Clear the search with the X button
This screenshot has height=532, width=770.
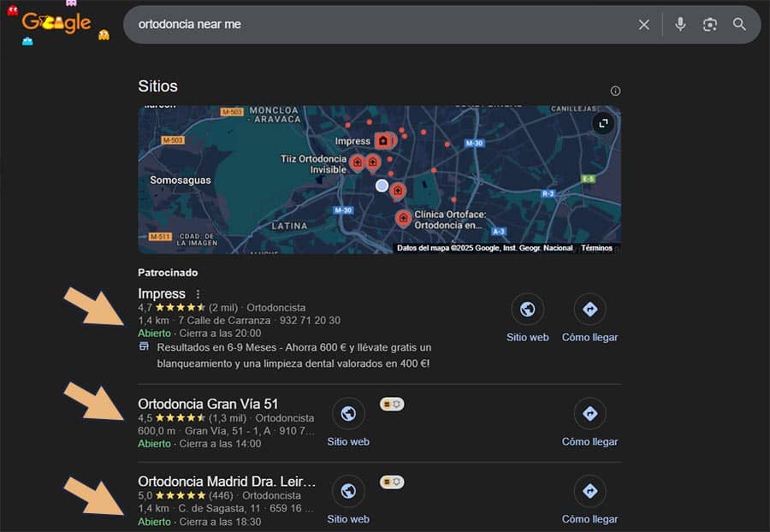pos(644,25)
